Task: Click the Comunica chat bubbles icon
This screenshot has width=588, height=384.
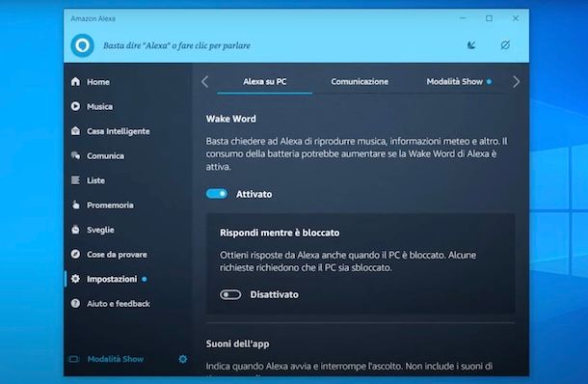Action: pyautogui.click(x=75, y=155)
